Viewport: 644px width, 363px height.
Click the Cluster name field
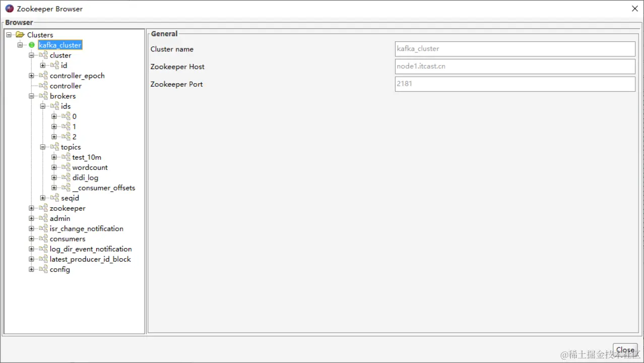pos(515,49)
